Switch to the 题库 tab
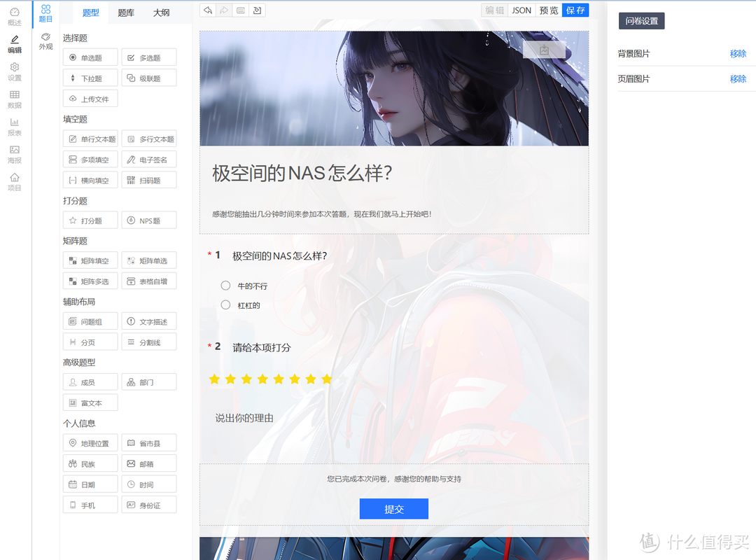The height and width of the screenshot is (560, 756). click(126, 13)
